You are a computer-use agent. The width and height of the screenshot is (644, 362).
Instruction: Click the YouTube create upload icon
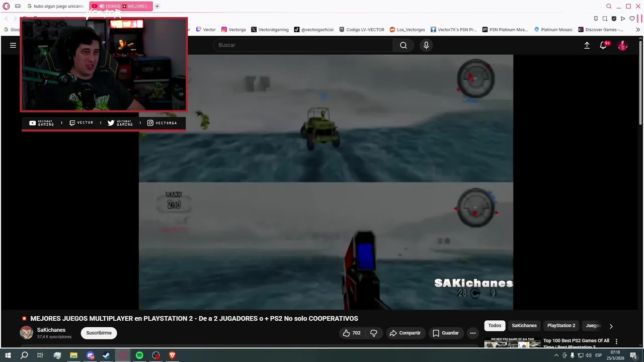[587, 45]
